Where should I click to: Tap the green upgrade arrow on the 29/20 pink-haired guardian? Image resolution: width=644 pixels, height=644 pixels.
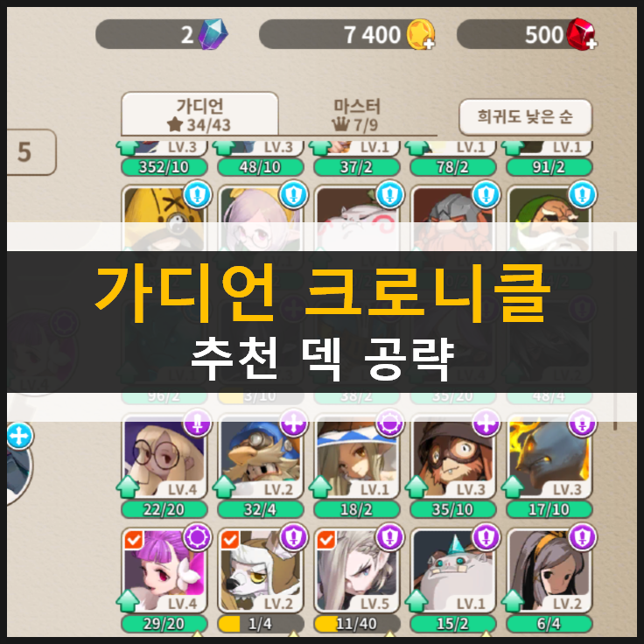pyautogui.click(x=128, y=601)
